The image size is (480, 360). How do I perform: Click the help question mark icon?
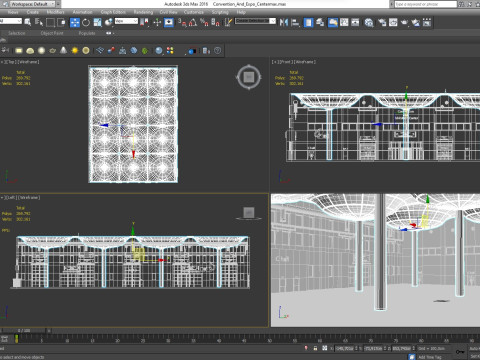click(x=217, y=50)
